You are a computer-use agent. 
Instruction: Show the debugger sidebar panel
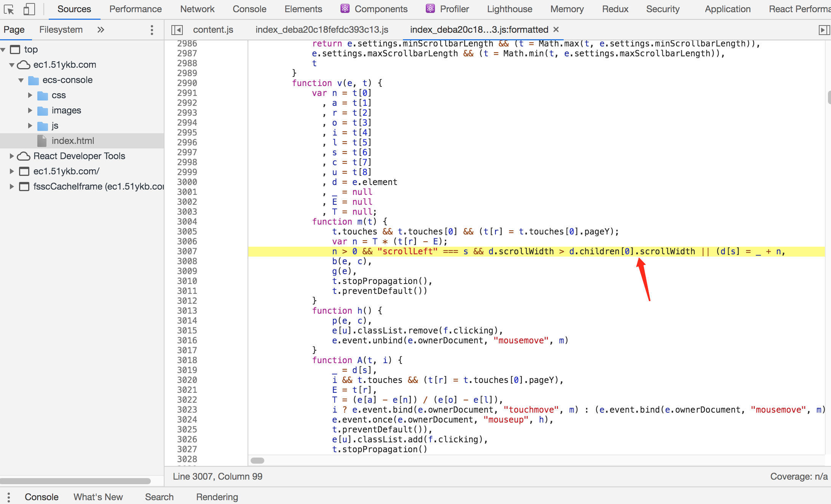(825, 29)
